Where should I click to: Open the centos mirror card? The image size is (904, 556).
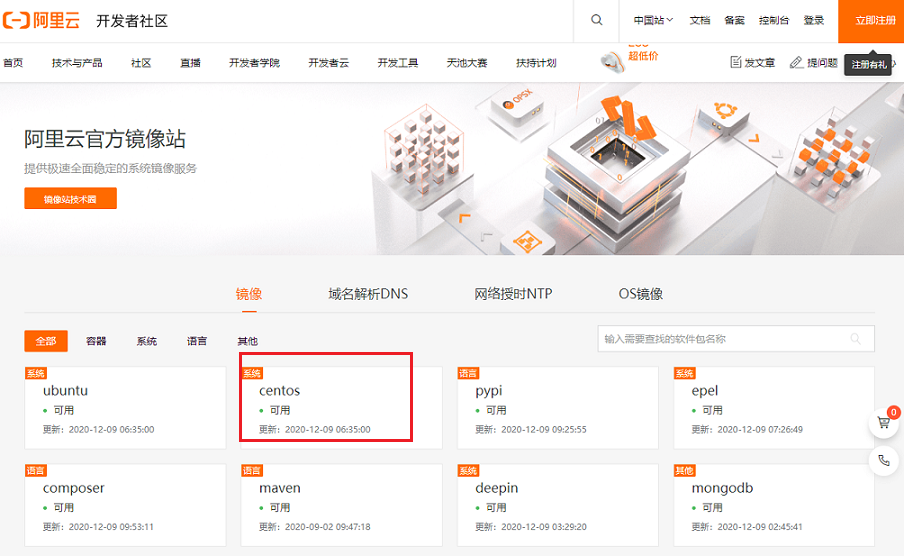coord(341,408)
